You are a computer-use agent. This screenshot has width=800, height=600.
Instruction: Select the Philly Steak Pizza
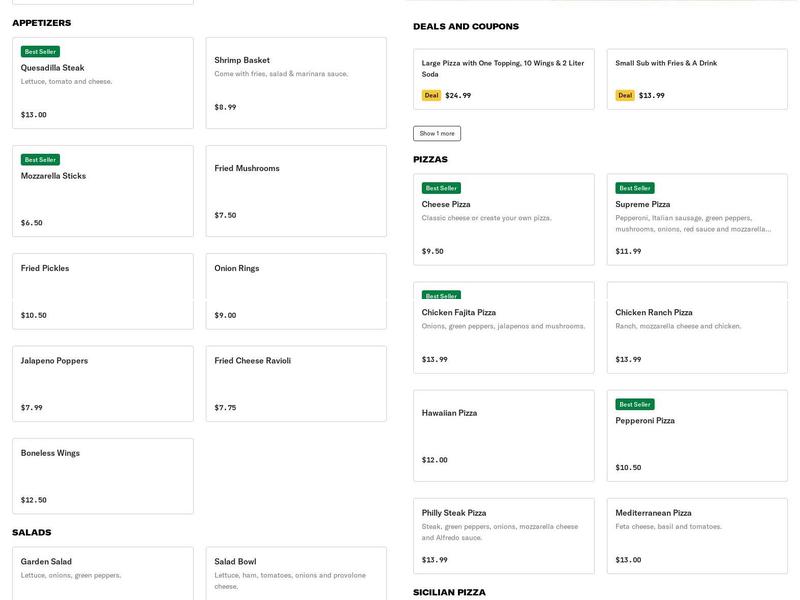click(503, 536)
